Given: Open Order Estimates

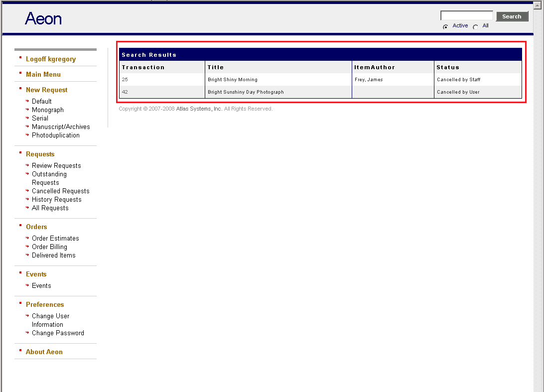Looking at the screenshot, I should (x=55, y=238).
